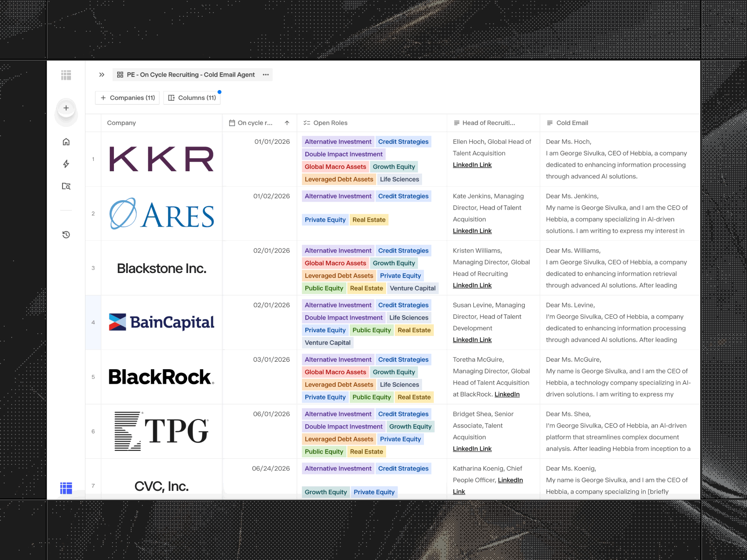Open Katharina Koenig's LinkedIn link
Image resolution: width=747 pixels, height=560 pixels.
(510, 480)
